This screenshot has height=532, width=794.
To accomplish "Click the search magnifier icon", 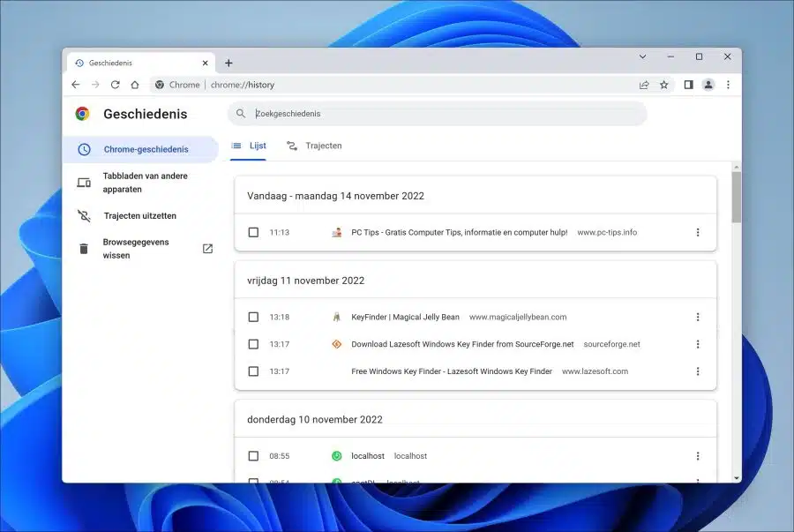I will 241,114.
